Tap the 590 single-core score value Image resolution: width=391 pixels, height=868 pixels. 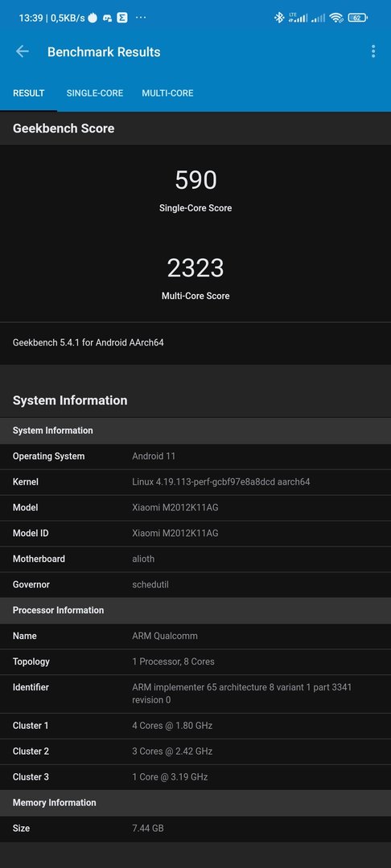[195, 180]
